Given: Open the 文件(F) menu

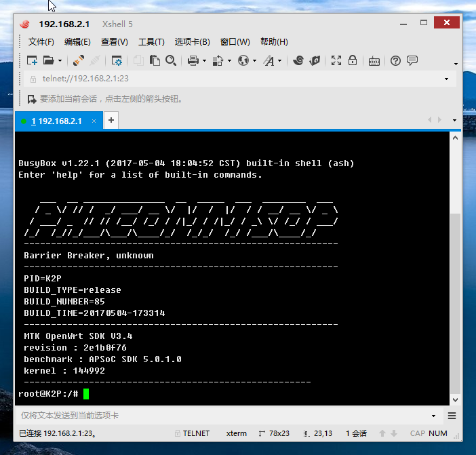Looking at the screenshot, I should [x=41, y=42].
